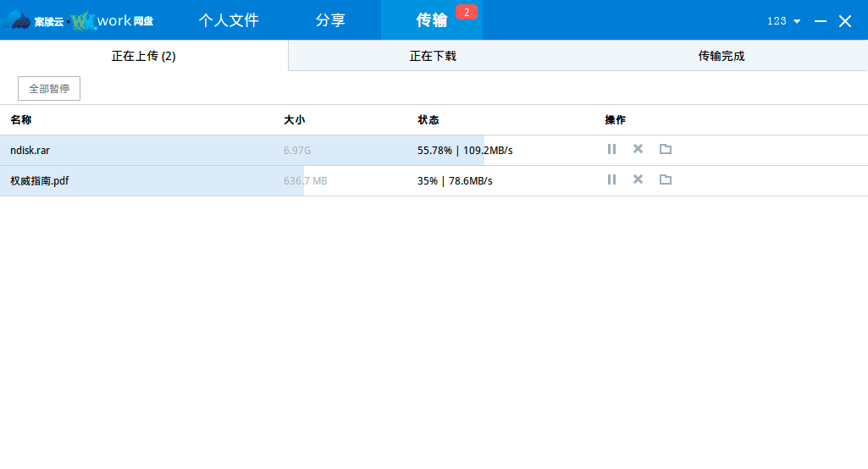The image size is (868, 469).
Task: View the 传输完成 sub-tab
Action: click(721, 56)
